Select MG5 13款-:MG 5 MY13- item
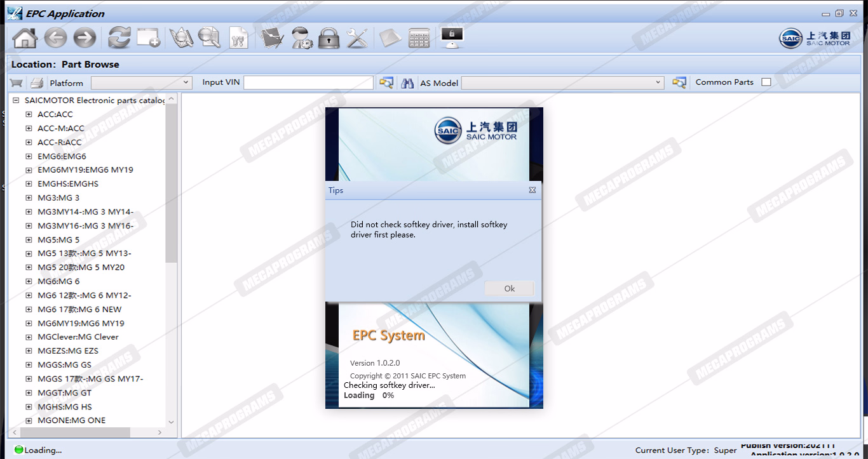Screen dimensions: 868x459 85,253
